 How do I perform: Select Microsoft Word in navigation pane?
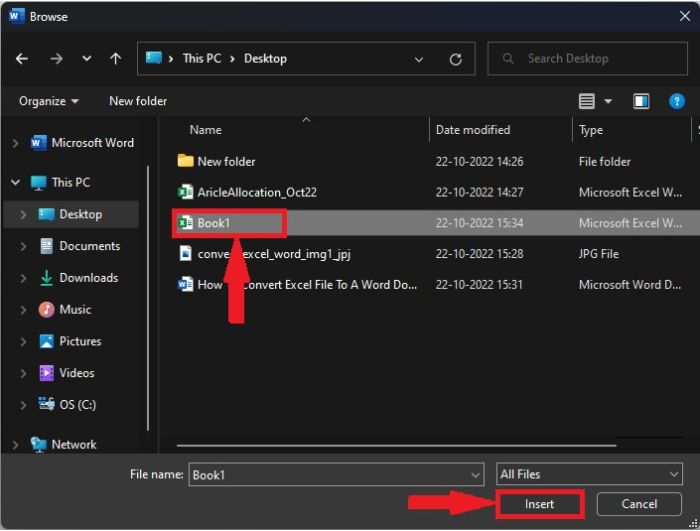tap(92, 143)
